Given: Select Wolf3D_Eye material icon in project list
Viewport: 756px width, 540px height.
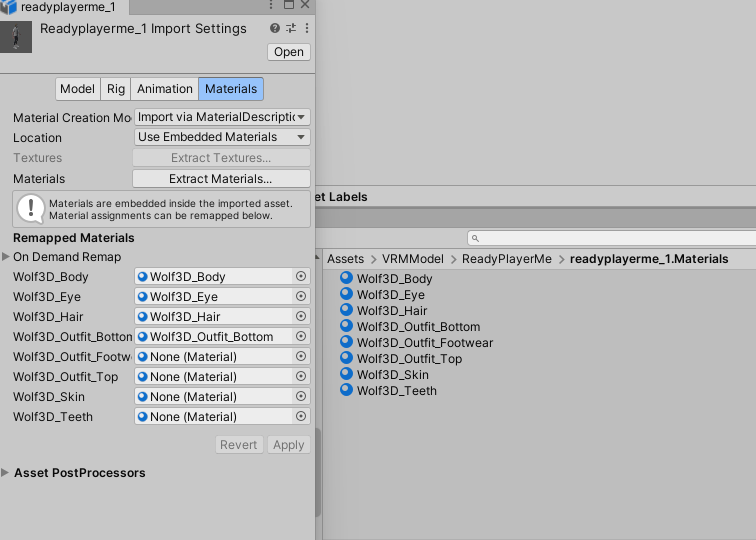Looking at the screenshot, I should [x=346, y=293].
